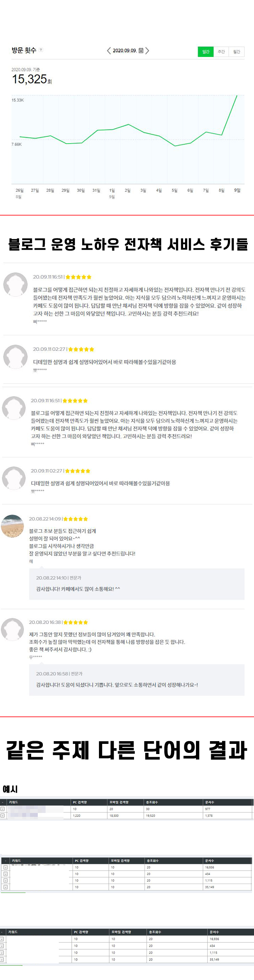Viewport: 254px width, 980px height.
Task: Go to previous date with left chevron
Action: tap(109, 50)
